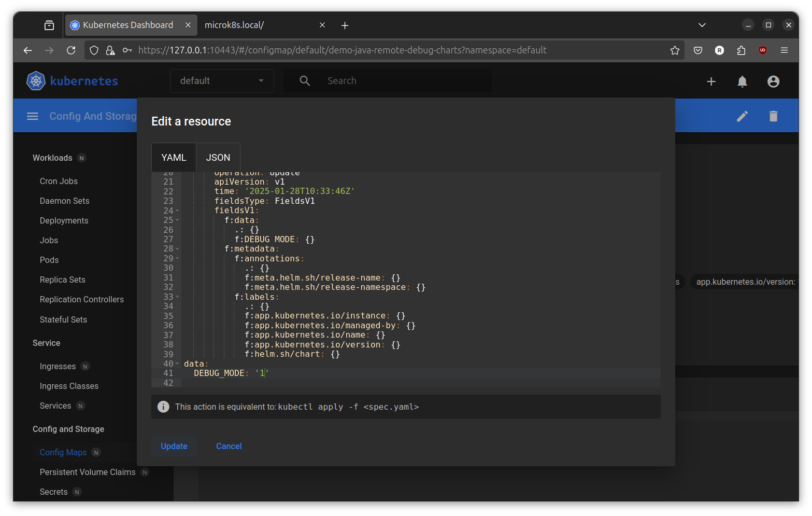Click the info icon beside kubectl hint
The width and height of the screenshot is (812, 516).
pos(163,407)
